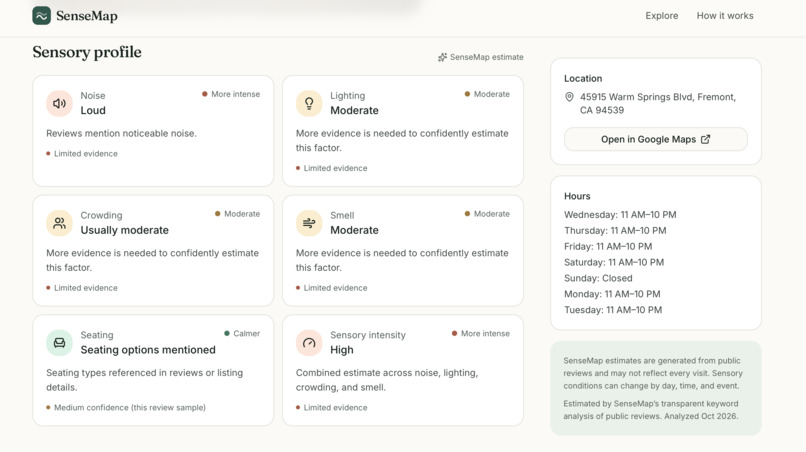806x452 pixels.
Task: Click 'Friday: 11 AM–10 PM' row
Action: [608, 247]
